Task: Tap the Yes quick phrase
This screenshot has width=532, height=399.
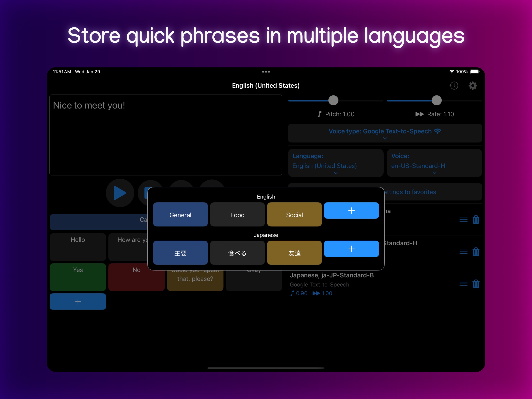Action: [x=78, y=277]
